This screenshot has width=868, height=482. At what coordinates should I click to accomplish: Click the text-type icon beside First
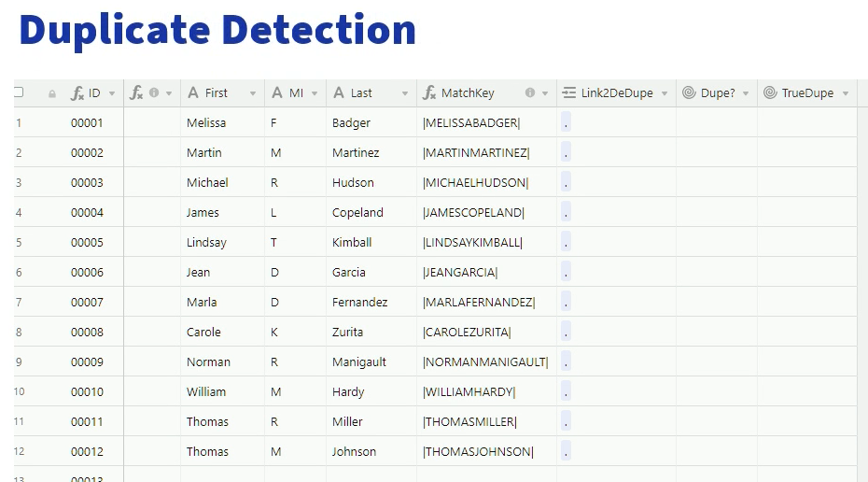[192, 92]
